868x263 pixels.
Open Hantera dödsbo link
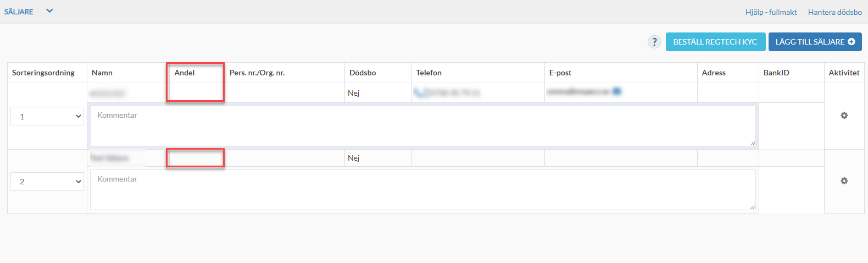pyautogui.click(x=834, y=12)
